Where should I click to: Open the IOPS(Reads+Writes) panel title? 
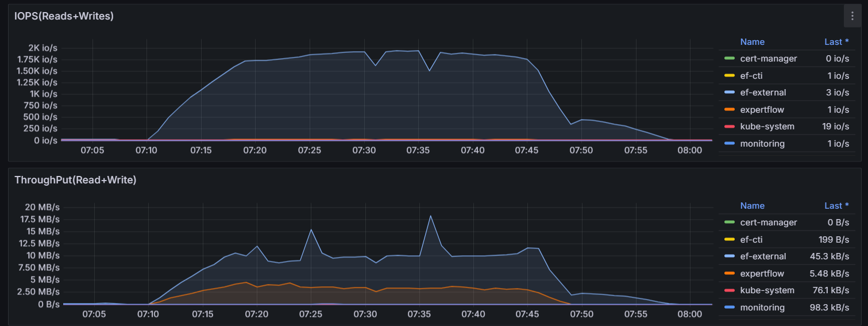coord(64,16)
